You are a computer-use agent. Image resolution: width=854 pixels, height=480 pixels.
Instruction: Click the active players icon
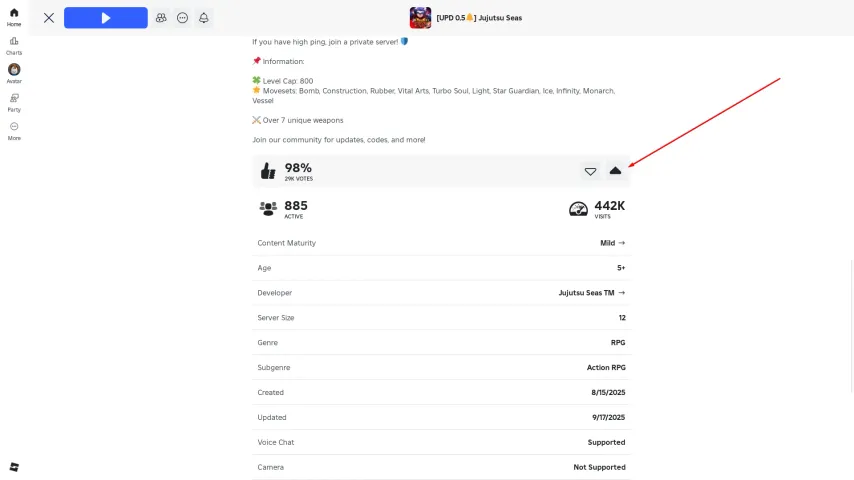pyautogui.click(x=268, y=208)
